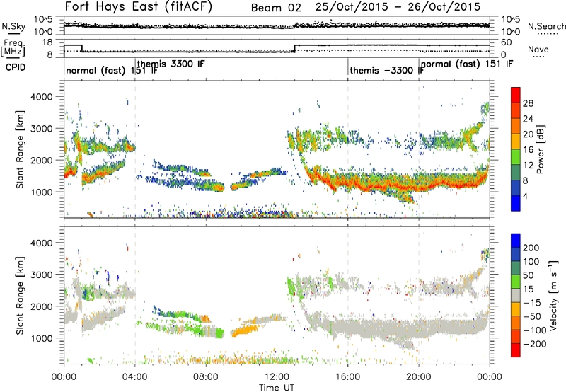
Task: Click the '08:00' time axis tick
Action: point(206,377)
